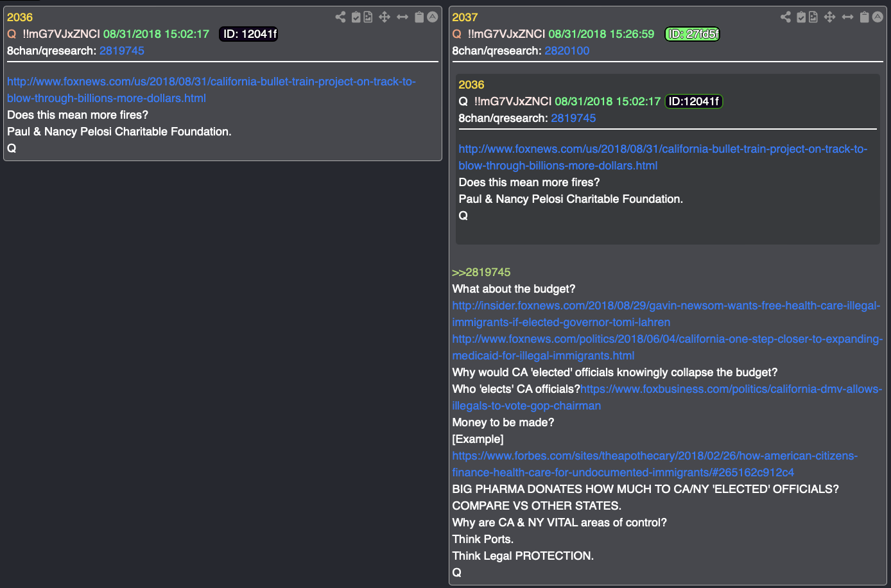Open bullet-train Fox News link in left post 2036
Screen dimensions: 891x588
click(x=211, y=90)
